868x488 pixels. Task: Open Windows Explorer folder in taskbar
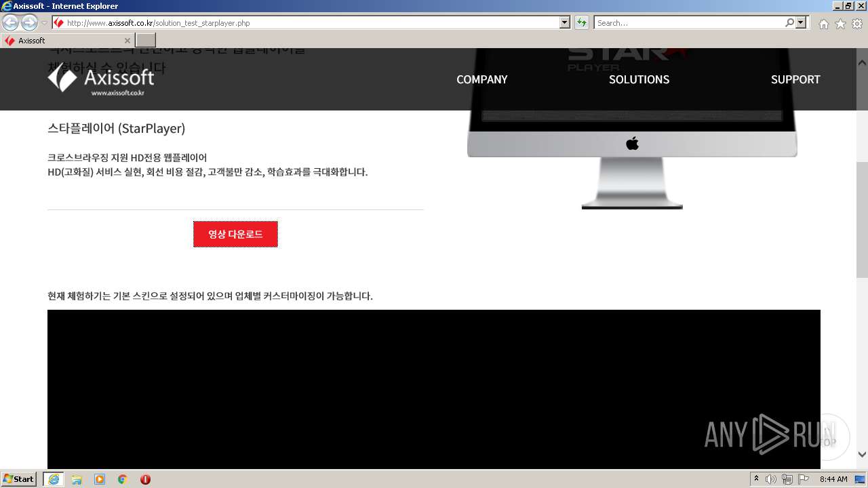pyautogui.click(x=77, y=479)
